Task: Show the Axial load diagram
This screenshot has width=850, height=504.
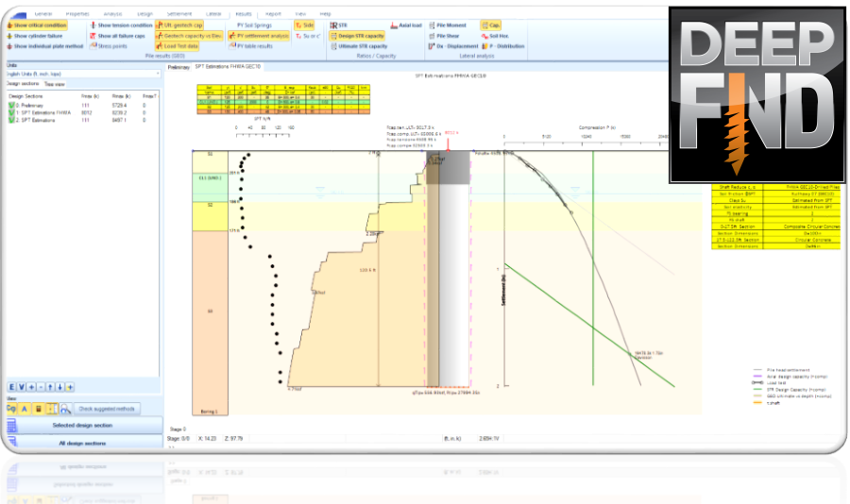Action: pyautogui.click(x=406, y=25)
